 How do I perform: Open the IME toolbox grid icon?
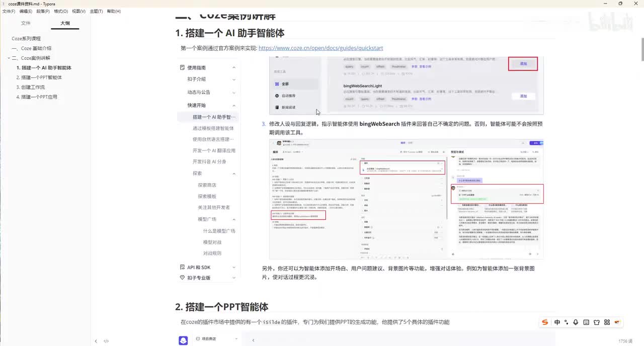pyautogui.click(x=607, y=322)
